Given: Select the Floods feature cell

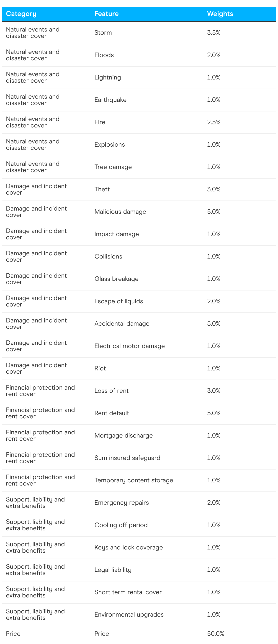Looking at the screenshot, I should coord(104,55).
